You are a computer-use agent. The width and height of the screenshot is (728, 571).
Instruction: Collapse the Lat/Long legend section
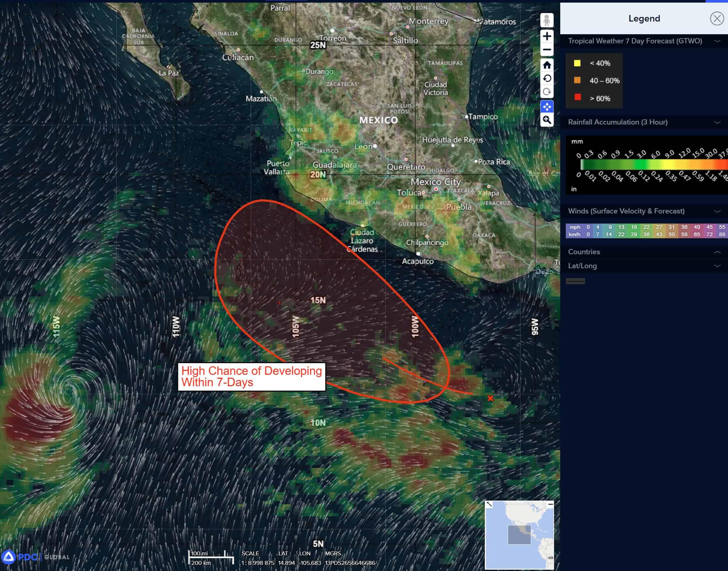click(x=717, y=266)
